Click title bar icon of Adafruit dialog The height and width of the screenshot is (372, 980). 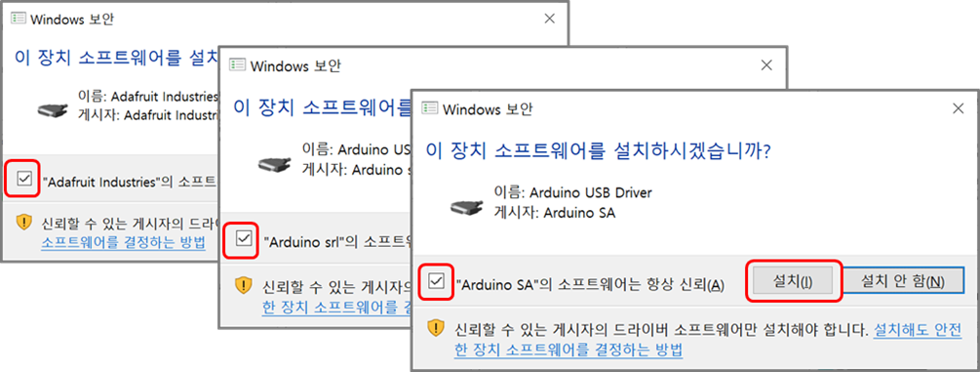(19, 19)
